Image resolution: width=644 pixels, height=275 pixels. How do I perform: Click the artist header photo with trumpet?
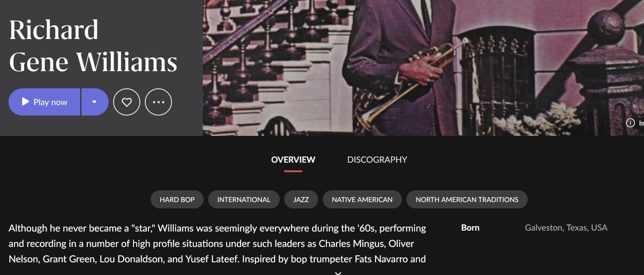point(423,68)
